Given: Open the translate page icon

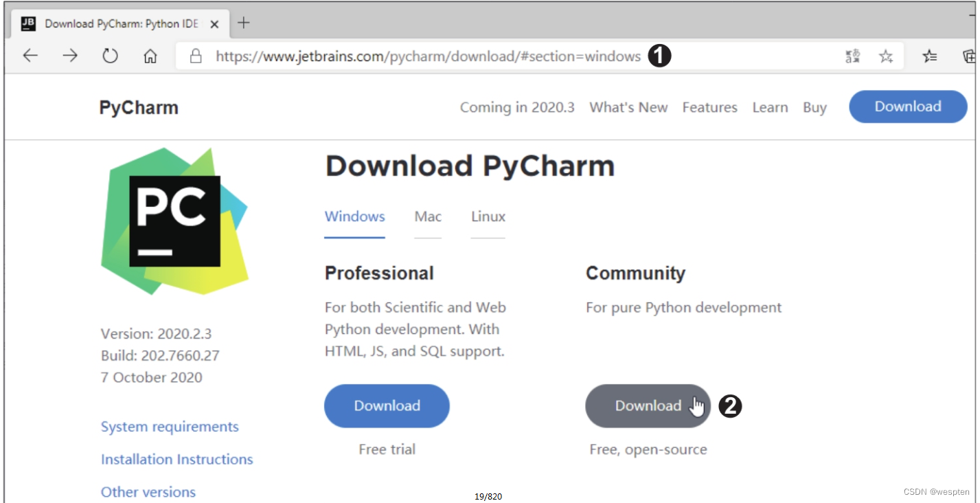Looking at the screenshot, I should coord(852,56).
